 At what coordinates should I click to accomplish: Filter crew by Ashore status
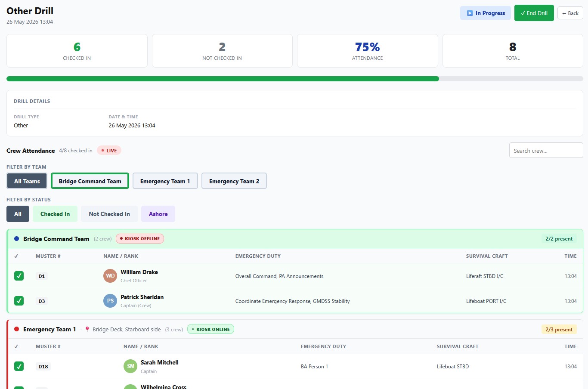click(x=158, y=214)
